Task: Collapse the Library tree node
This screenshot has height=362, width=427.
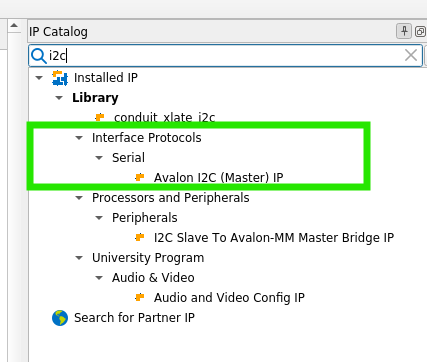Action: (x=59, y=98)
